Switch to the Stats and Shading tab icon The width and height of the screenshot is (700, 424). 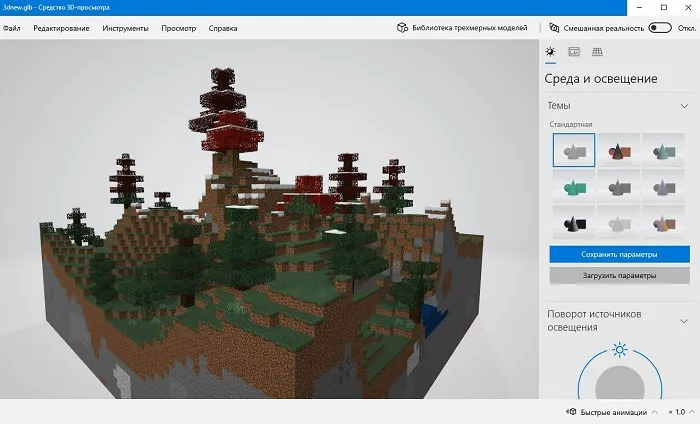574,51
